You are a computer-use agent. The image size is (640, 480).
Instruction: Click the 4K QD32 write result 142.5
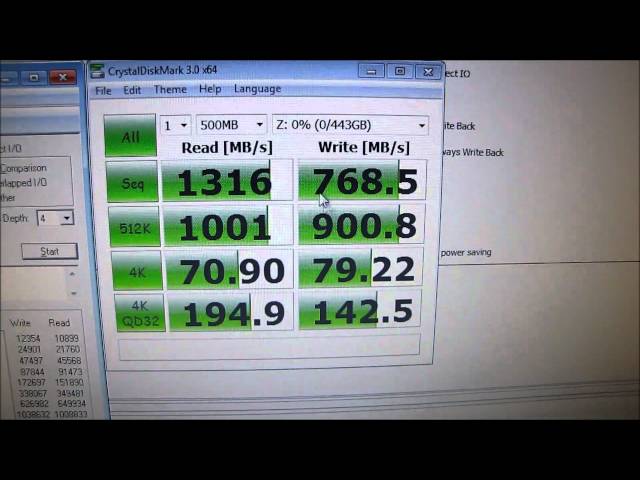point(360,310)
